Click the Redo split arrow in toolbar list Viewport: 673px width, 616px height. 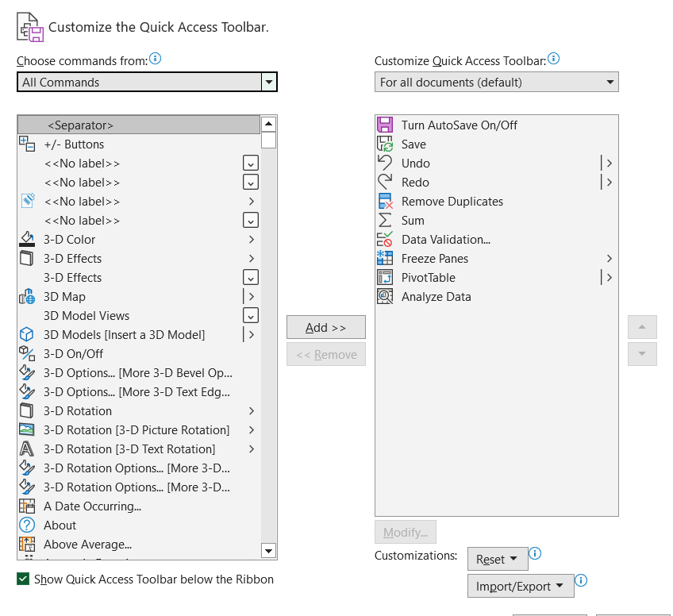pyautogui.click(x=609, y=182)
